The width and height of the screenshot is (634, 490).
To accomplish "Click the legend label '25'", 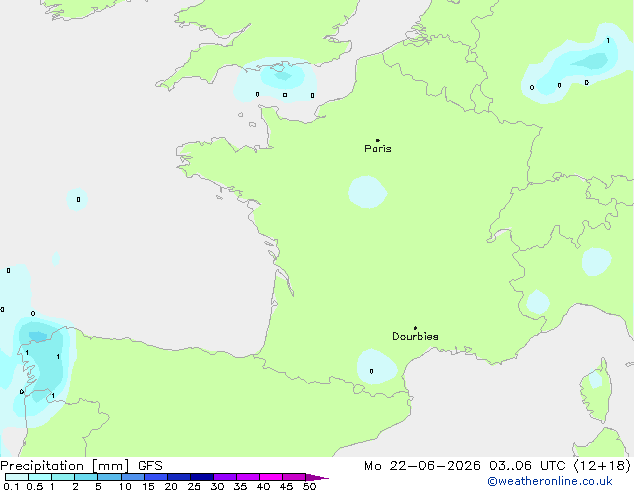I will coord(194,486).
